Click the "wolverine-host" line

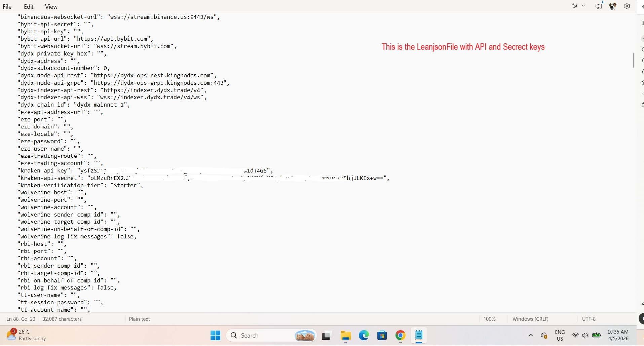pyautogui.click(x=52, y=192)
